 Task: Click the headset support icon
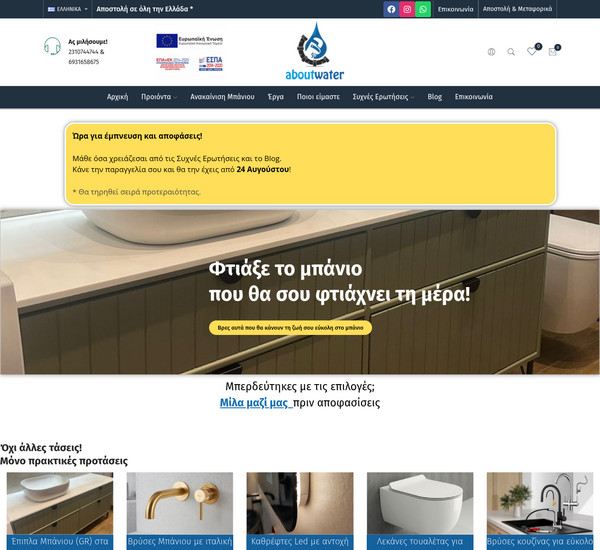[x=52, y=46]
